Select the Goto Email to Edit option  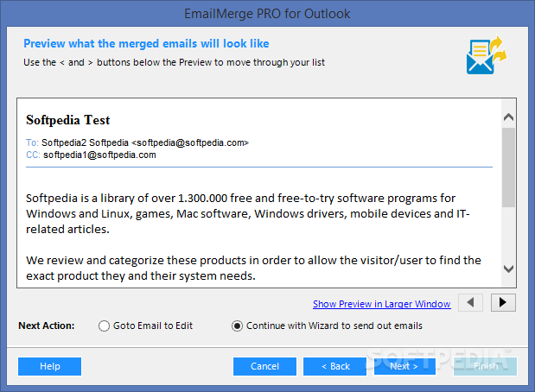pos(145,326)
